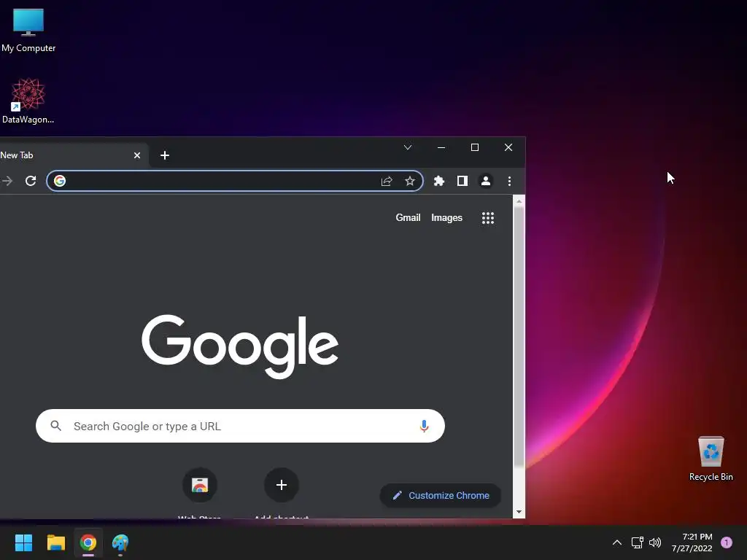Reload the page in Chrome
The height and width of the screenshot is (560, 747).
coord(31,181)
